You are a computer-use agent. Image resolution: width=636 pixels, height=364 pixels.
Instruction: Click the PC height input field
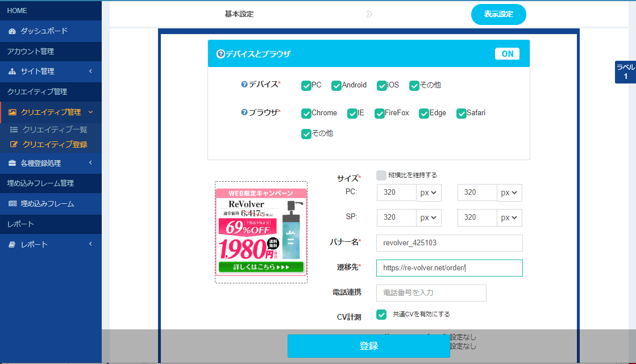tap(477, 193)
